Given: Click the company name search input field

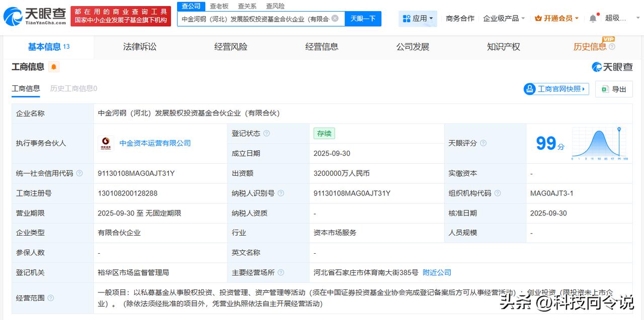Looking at the screenshot, I should point(255,19).
